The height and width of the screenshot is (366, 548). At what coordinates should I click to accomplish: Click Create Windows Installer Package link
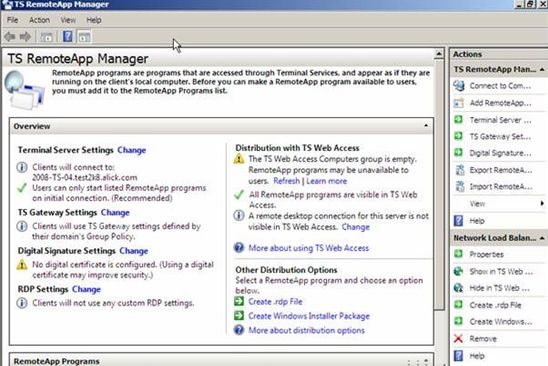point(309,316)
